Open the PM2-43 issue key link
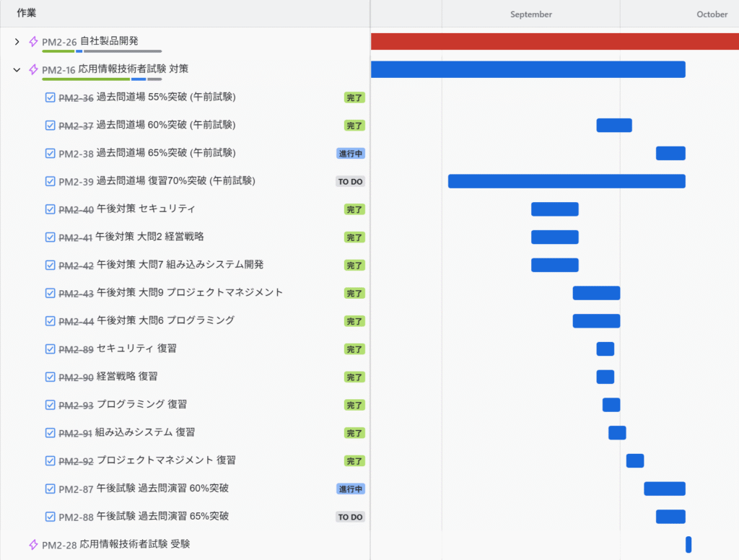Viewport: 739px width, 560px height. pos(76,294)
